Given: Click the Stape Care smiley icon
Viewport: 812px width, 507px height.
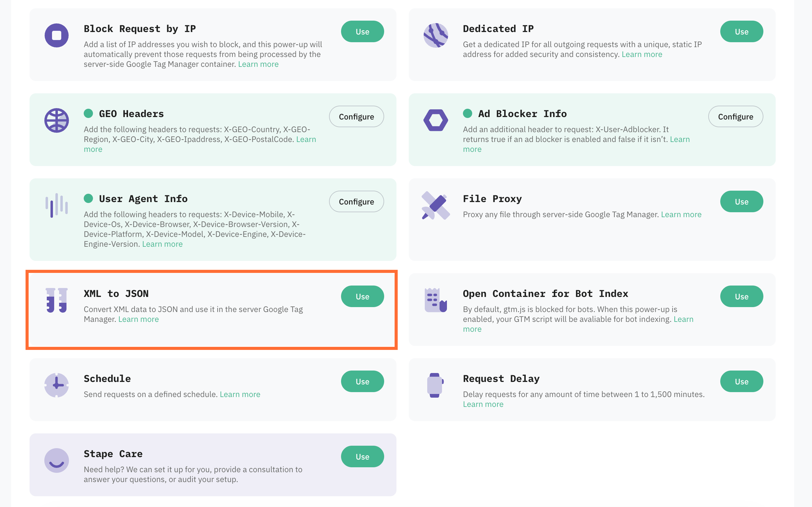Looking at the screenshot, I should (x=57, y=460).
